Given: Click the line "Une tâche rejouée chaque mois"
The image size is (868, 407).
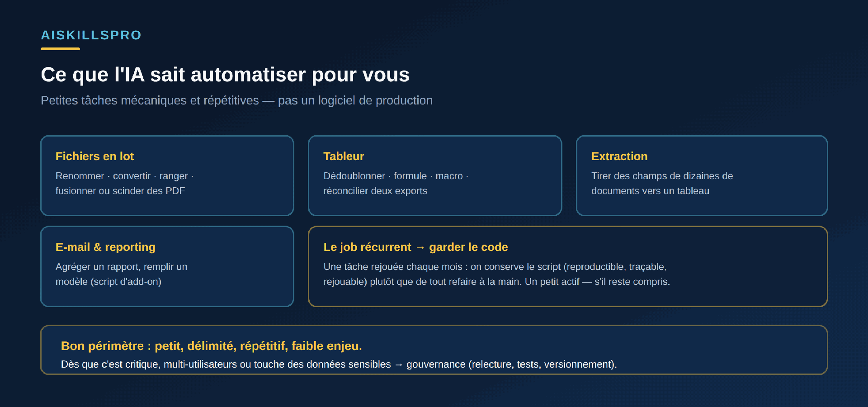Looking at the screenshot, I should 393,267.
